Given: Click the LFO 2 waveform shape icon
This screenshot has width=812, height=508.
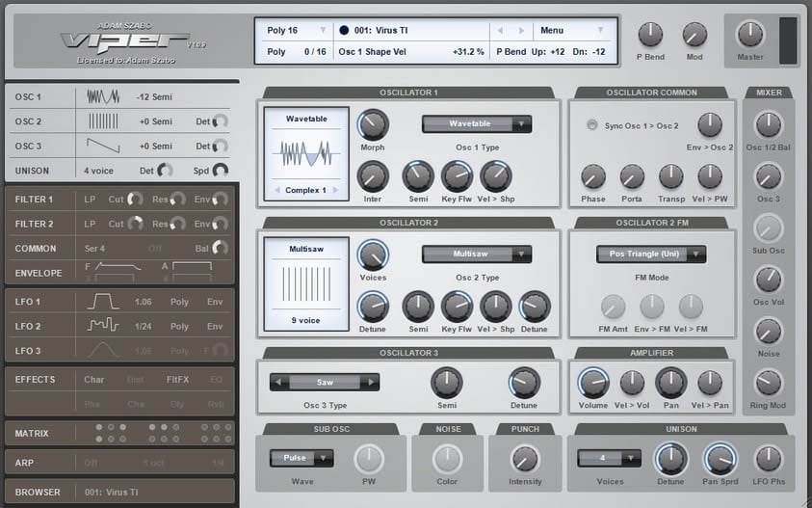Looking at the screenshot, I should tap(103, 326).
